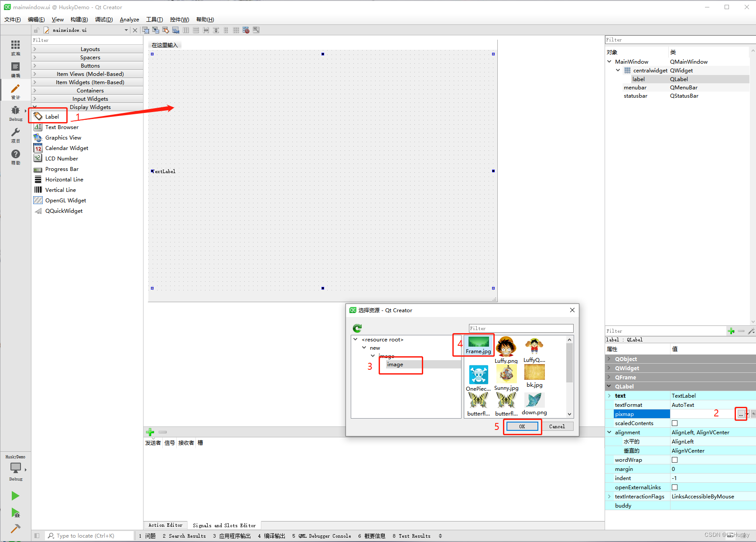Screen dimensions: 756x542
Task: Expand the Containers widget category
Action: (87, 90)
